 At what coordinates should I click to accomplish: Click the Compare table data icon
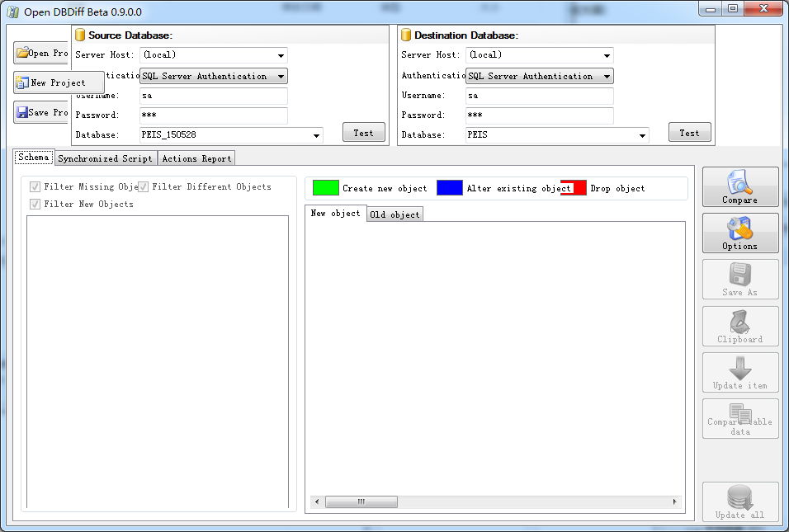(739, 413)
